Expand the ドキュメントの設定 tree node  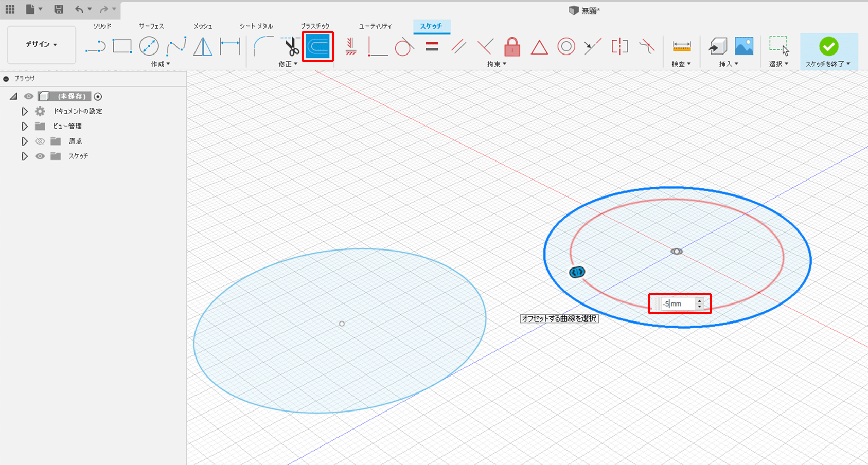click(x=24, y=112)
